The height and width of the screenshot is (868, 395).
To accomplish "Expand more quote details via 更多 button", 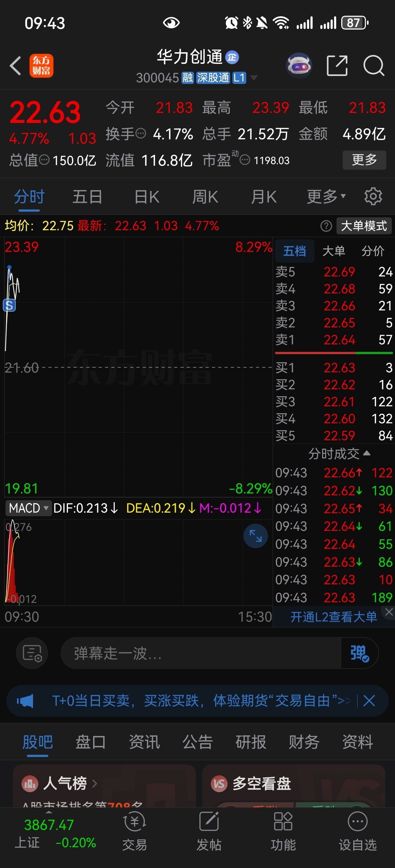I will point(364,160).
